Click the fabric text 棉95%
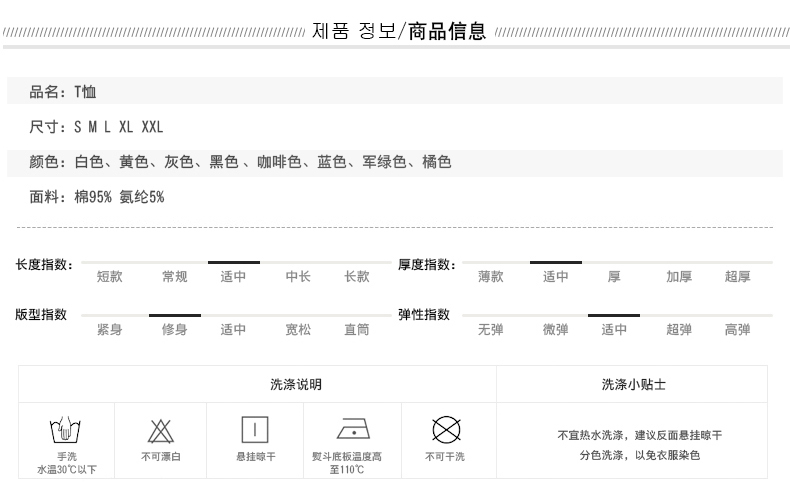This screenshot has width=790, height=484. pyautogui.click(x=93, y=197)
